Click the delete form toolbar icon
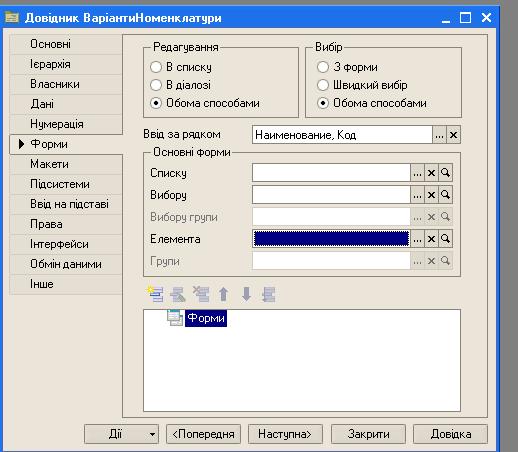 coord(201,294)
